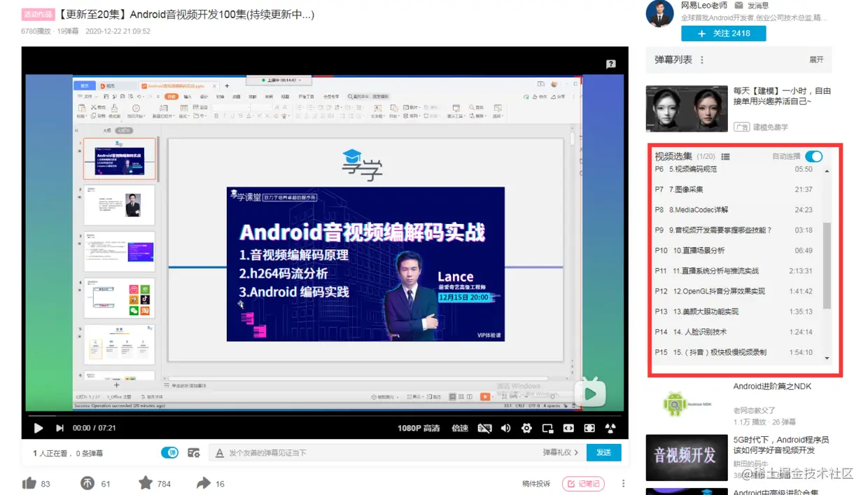The width and height of the screenshot is (868, 495).
Task: Select episode P12 OpenGL抖音分屏效果实现
Action: (x=734, y=291)
